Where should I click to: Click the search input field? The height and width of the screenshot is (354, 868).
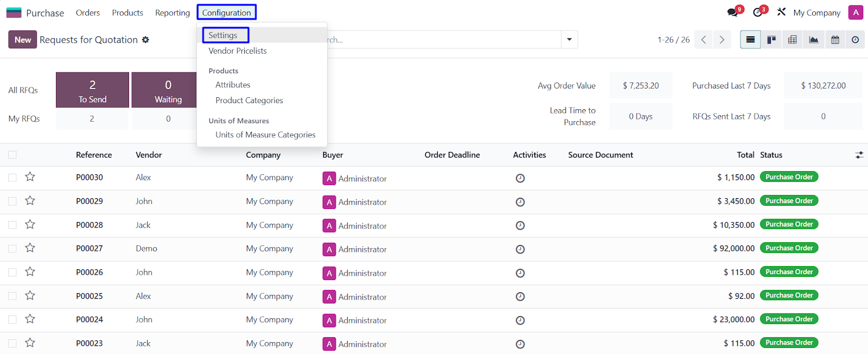tap(444, 40)
